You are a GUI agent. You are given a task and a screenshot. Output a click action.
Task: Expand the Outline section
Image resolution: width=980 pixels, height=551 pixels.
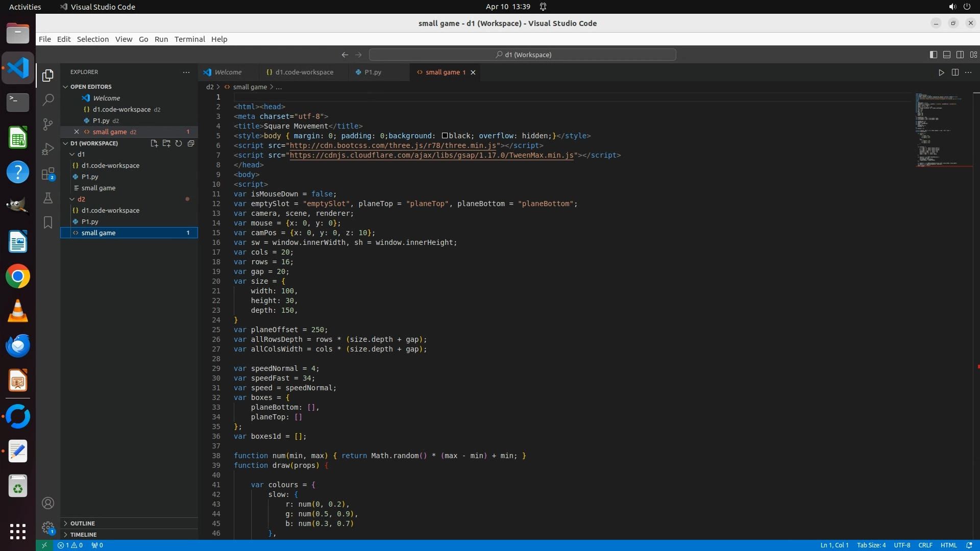82,523
